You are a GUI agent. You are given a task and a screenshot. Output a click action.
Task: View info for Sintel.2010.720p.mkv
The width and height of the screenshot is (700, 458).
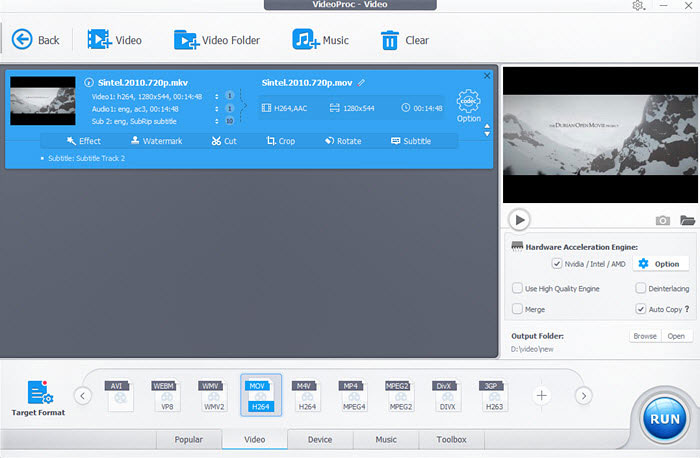(89, 83)
